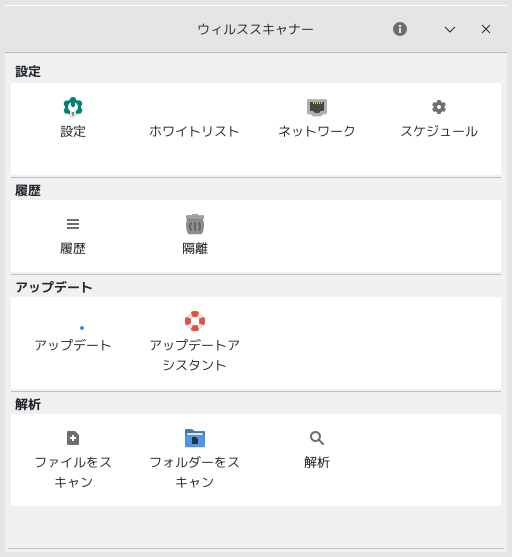Open the ホワイトリスト item

click(194, 131)
